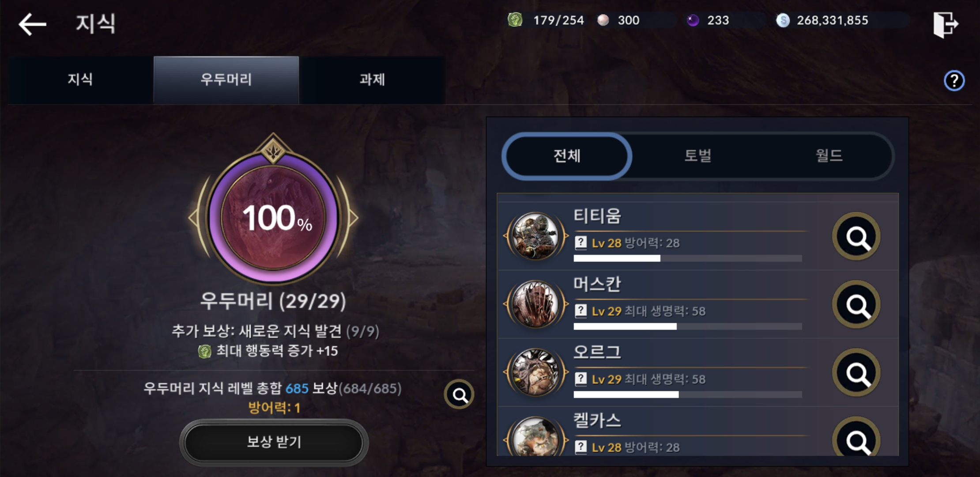Click the 머스칸 boss portrait
This screenshot has height=477, width=980.
coord(535,304)
